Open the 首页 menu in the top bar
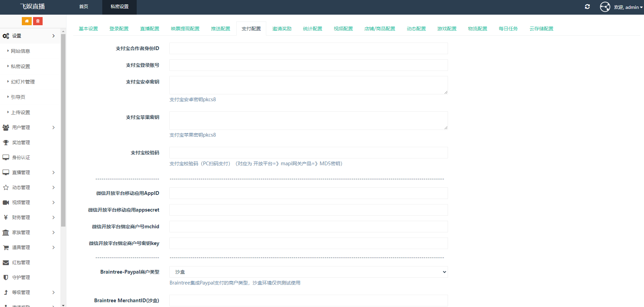The height and width of the screenshot is (307, 644). click(x=83, y=6)
